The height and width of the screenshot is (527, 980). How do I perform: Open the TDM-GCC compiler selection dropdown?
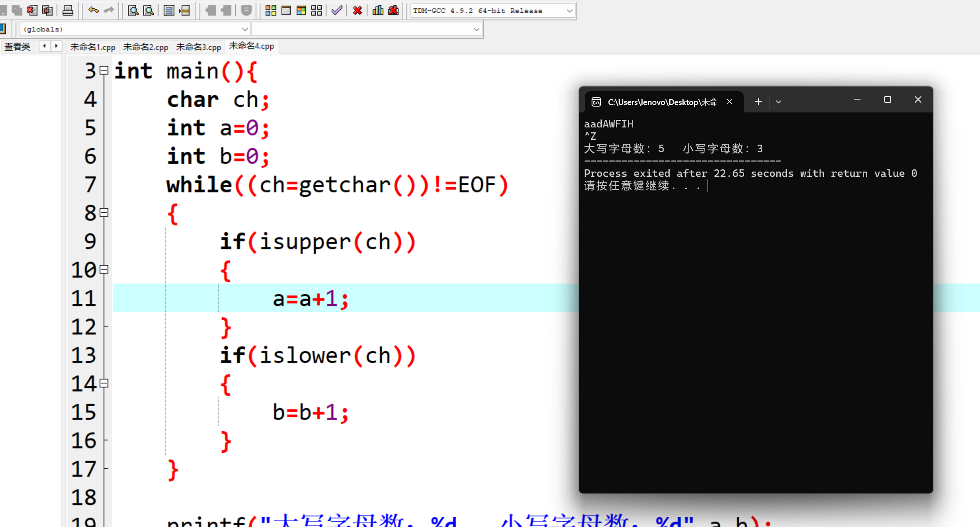coord(569,11)
